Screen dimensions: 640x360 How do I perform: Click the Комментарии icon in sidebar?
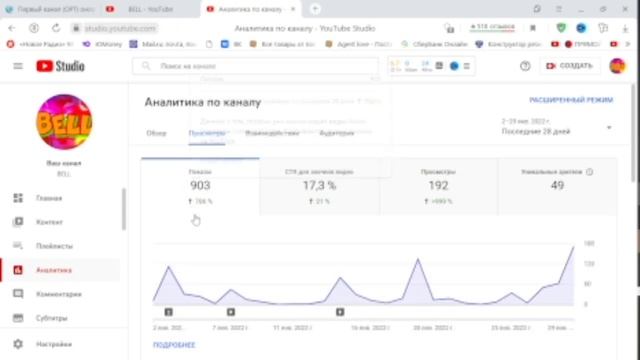18,294
